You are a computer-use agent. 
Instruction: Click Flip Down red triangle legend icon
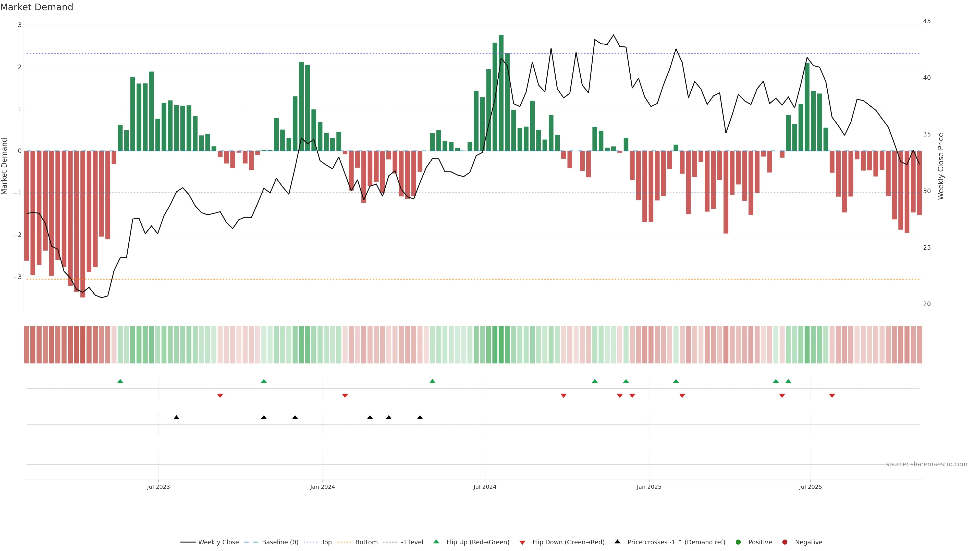[522, 542]
